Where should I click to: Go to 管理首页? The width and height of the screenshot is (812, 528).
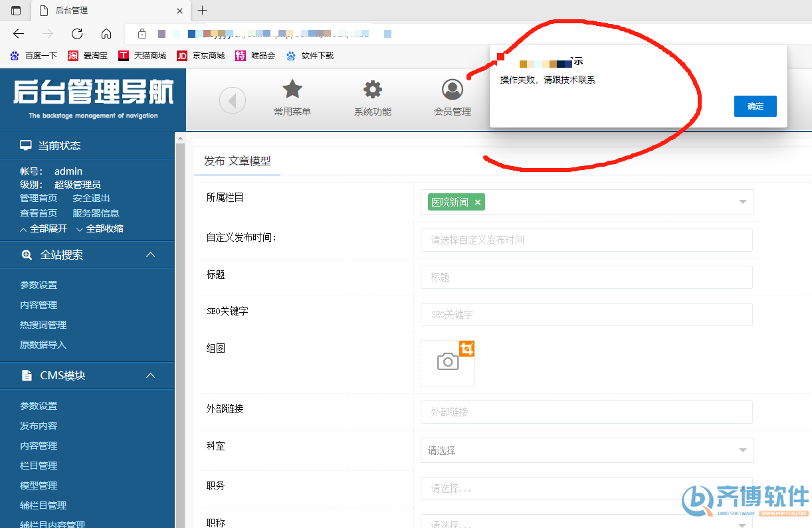39,198
